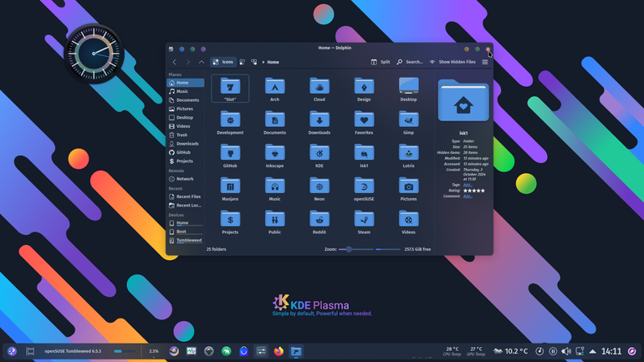
Task: Open Recent Files in sidebar
Action: click(185, 196)
